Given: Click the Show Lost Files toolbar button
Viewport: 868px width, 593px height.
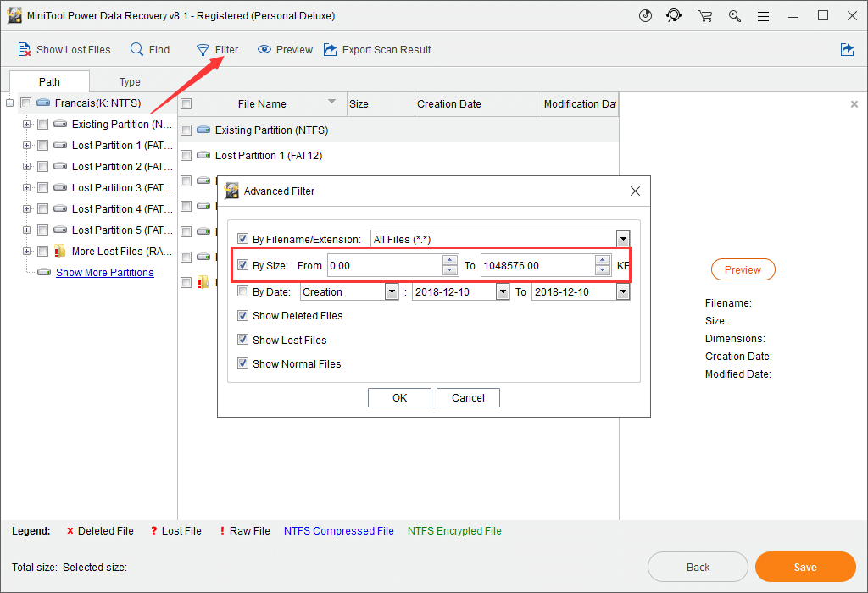Looking at the screenshot, I should 64,50.
